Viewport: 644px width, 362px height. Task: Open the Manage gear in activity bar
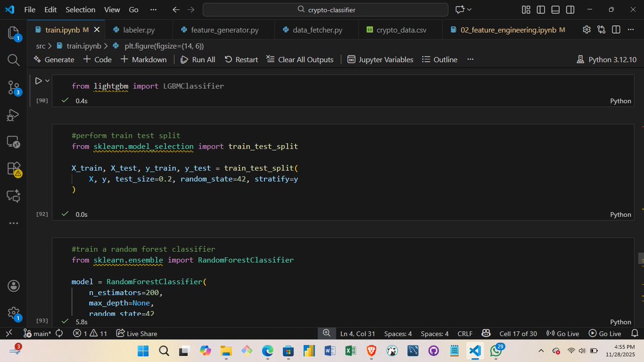click(x=14, y=313)
